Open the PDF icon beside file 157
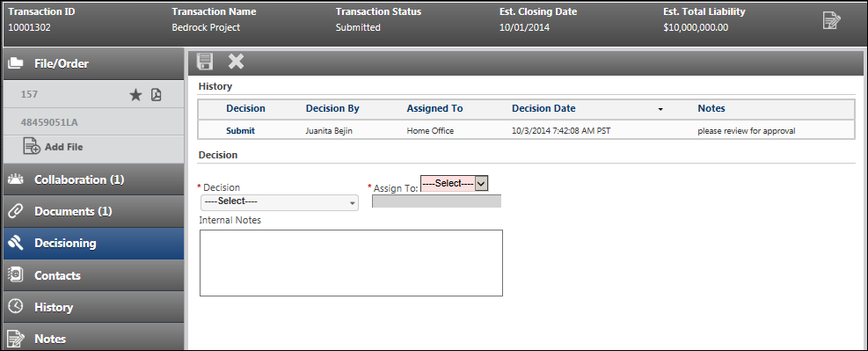This screenshot has height=351, width=868. pyautogui.click(x=157, y=95)
